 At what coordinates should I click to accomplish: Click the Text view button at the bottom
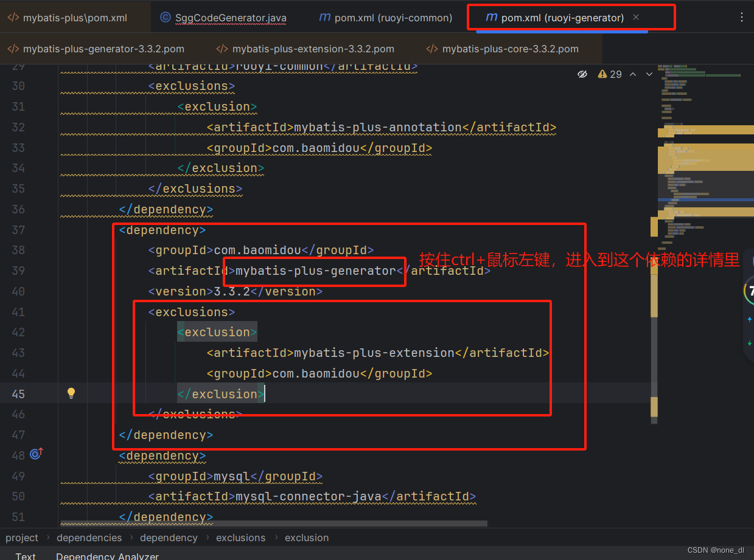coord(26,556)
